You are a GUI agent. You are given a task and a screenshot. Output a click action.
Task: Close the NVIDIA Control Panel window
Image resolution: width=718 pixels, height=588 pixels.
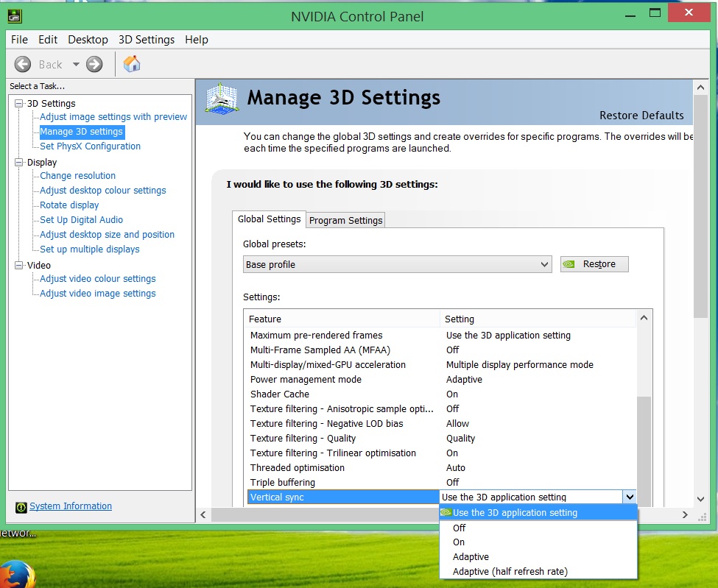689,13
